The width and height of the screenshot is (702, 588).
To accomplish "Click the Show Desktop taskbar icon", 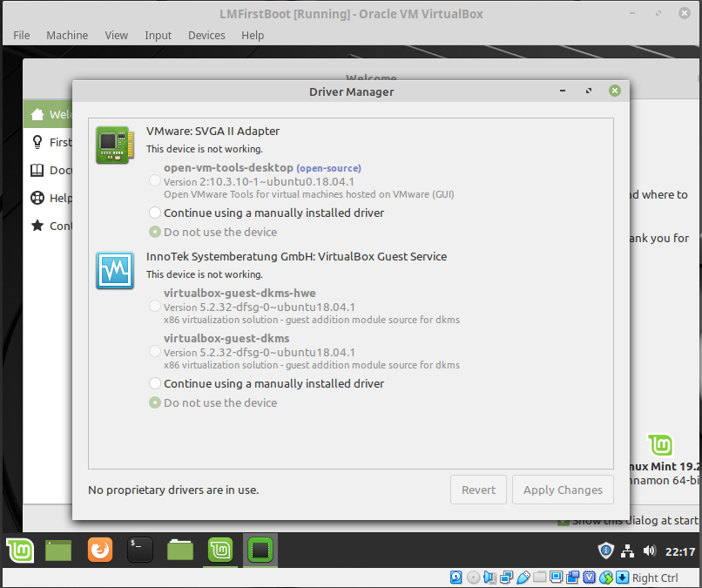I will (58, 550).
